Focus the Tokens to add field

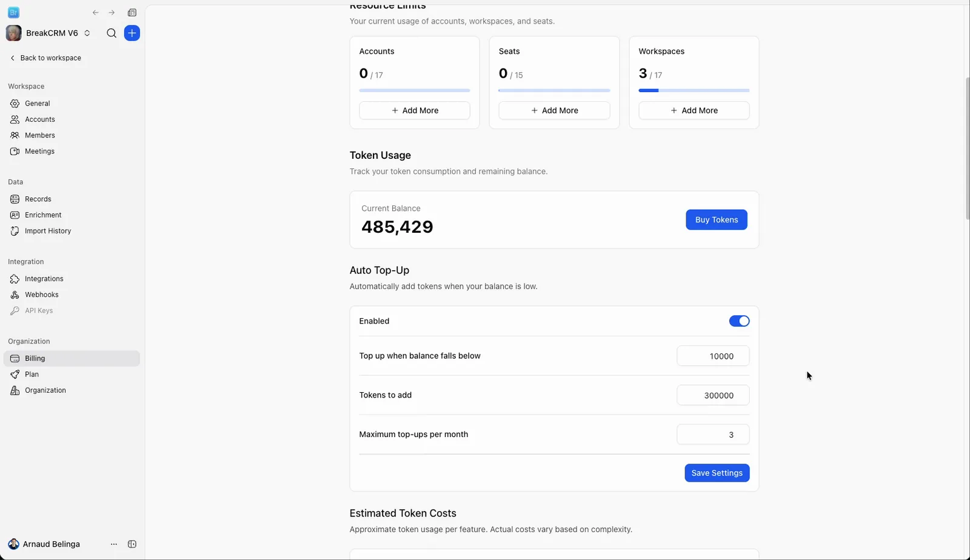713,395
